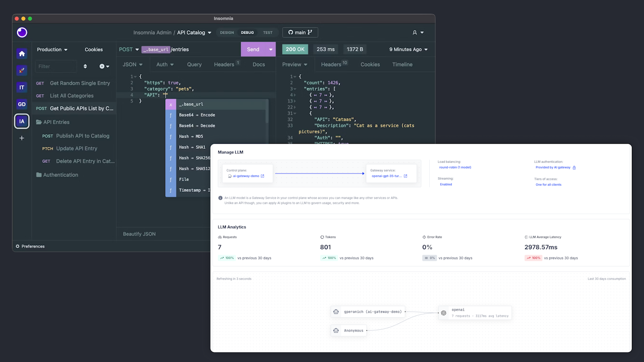This screenshot has height=362, width=644.
Task: Click the Filter requests input field
Action: click(56, 66)
